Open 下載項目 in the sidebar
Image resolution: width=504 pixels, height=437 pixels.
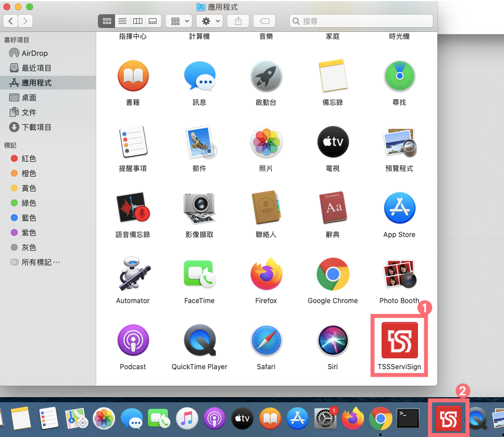tap(48, 127)
